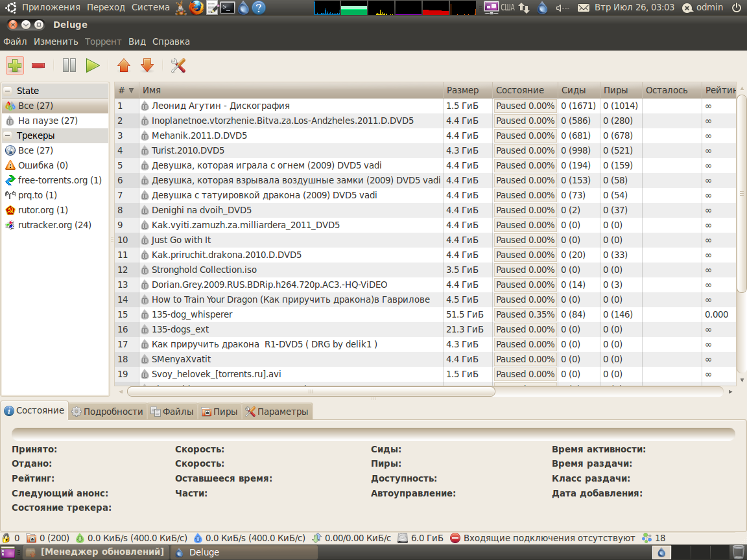This screenshot has width=747, height=560.
Task: Sort by the Имя column header
Action: pos(290,90)
